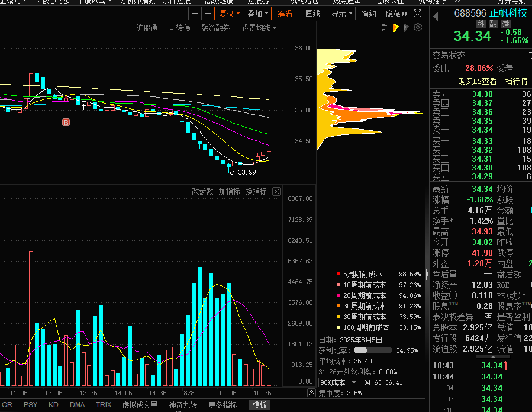Open the 复权 dropdown arrow
This screenshot has height=412, width=532.
tap(238, 14)
